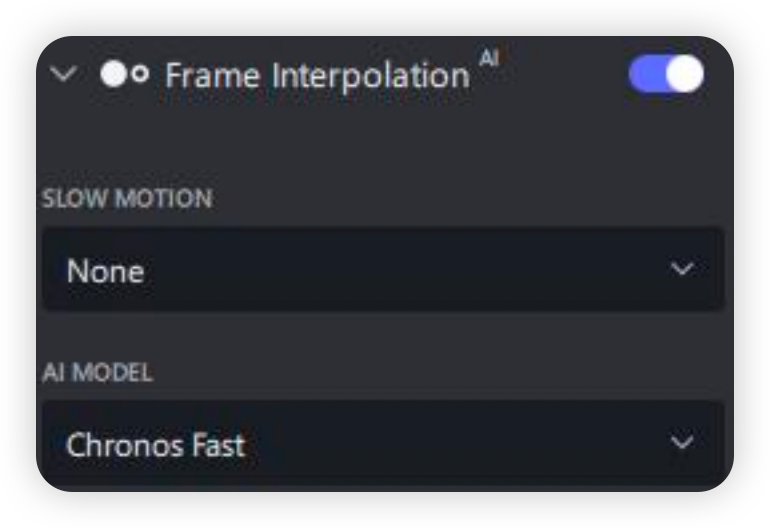
Task: Select the Chronos Fast value text
Action: pyautogui.click(x=155, y=445)
